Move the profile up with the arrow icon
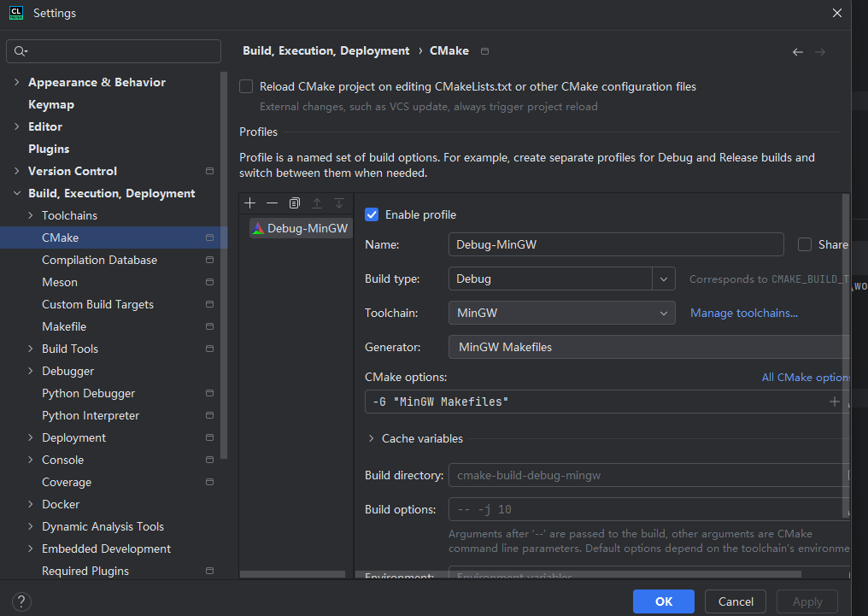868x616 pixels. (317, 203)
